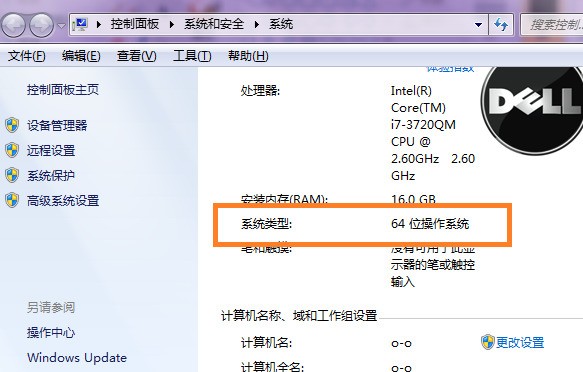
Task: Click the shield icon next to 系统保护
Action: click(x=12, y=175)
